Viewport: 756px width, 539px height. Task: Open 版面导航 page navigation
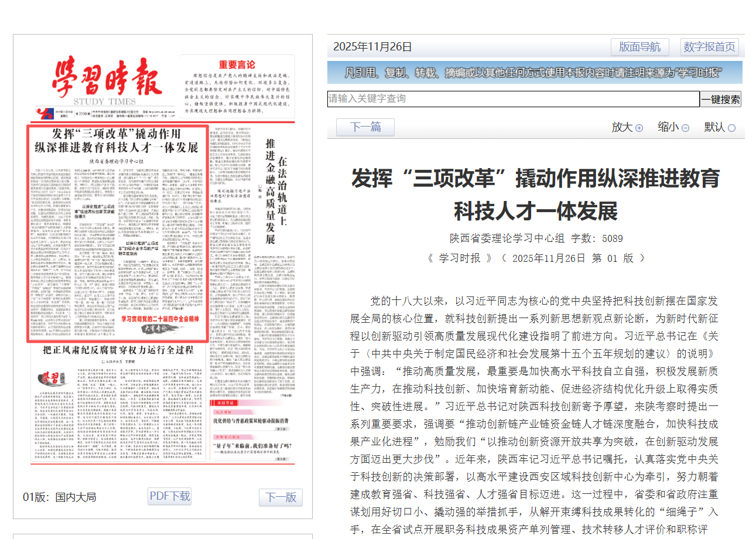(639, 47)
